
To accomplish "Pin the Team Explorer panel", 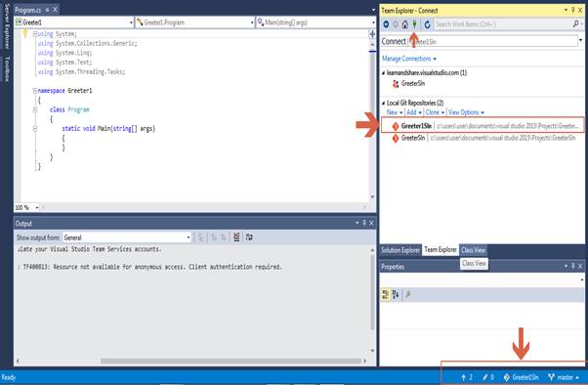I will [573, 10].
